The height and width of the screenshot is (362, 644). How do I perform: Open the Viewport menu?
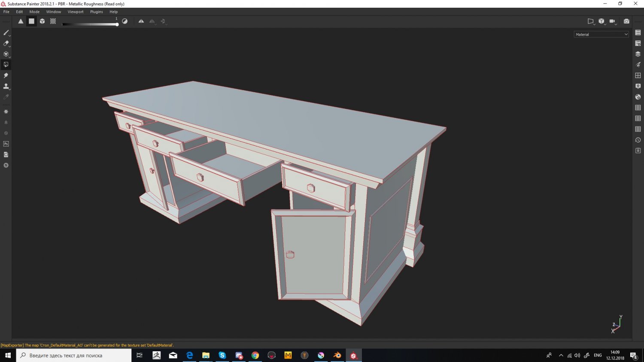pos(76,12)
